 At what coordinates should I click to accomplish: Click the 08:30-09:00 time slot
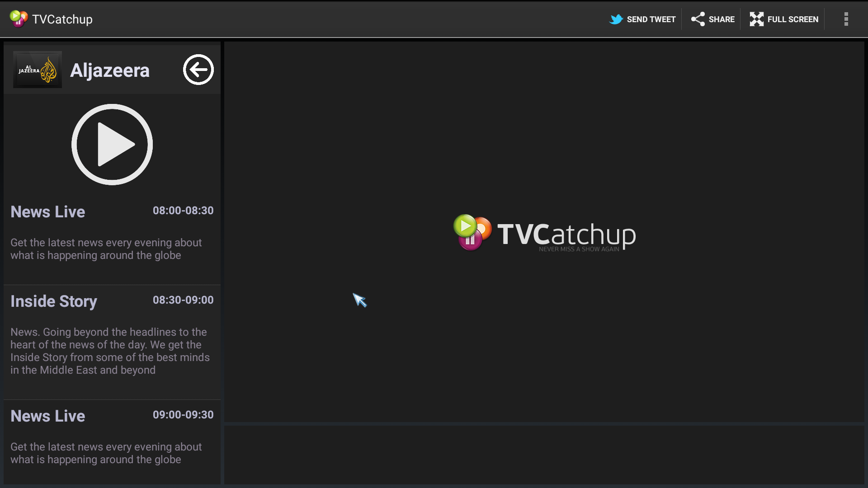tap(183, 300)
